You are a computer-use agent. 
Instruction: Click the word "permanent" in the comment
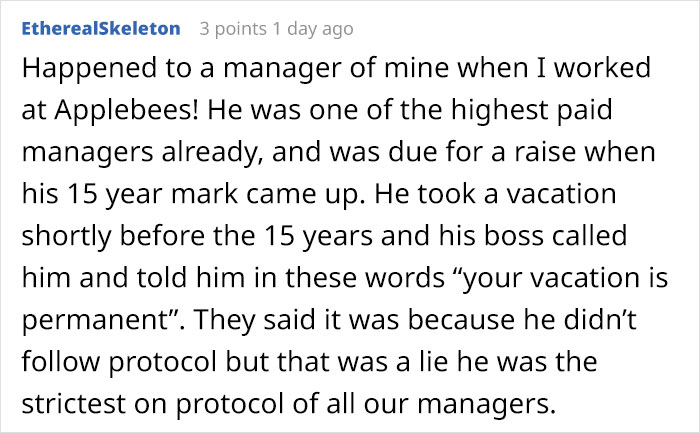click(94, 321)
